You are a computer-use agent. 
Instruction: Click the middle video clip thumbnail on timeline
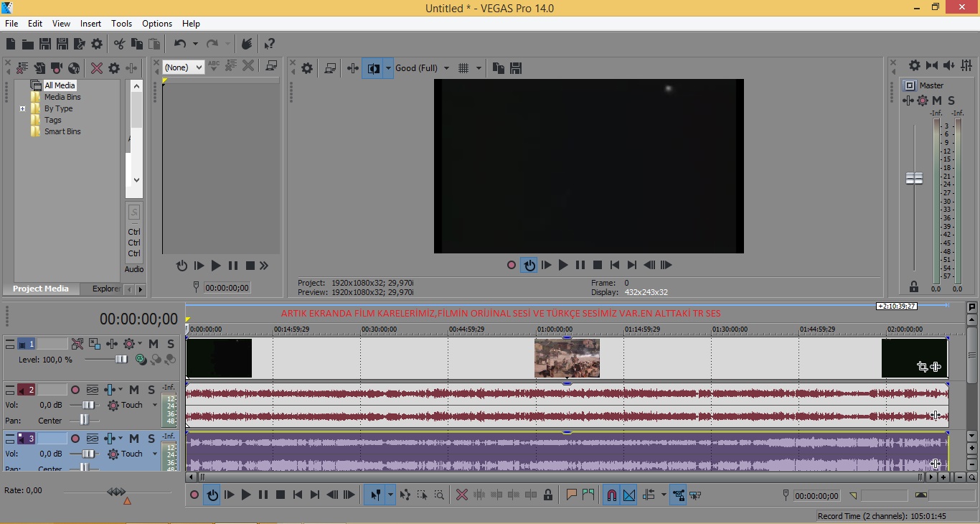tap(567, 358)
